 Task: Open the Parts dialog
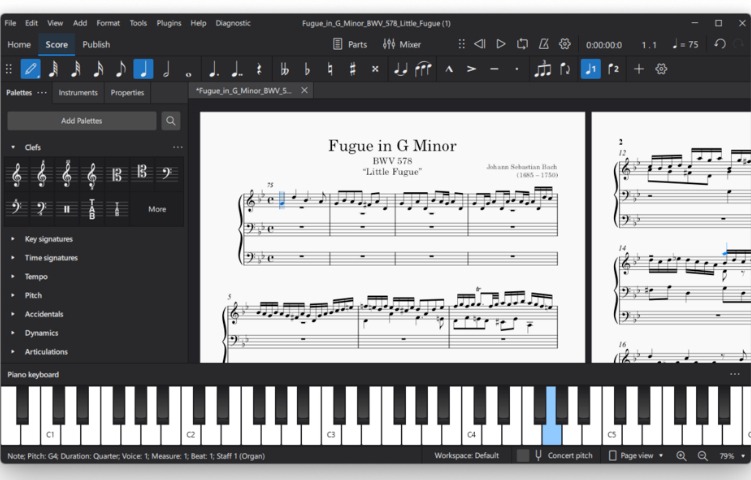(x=350, y=44)
